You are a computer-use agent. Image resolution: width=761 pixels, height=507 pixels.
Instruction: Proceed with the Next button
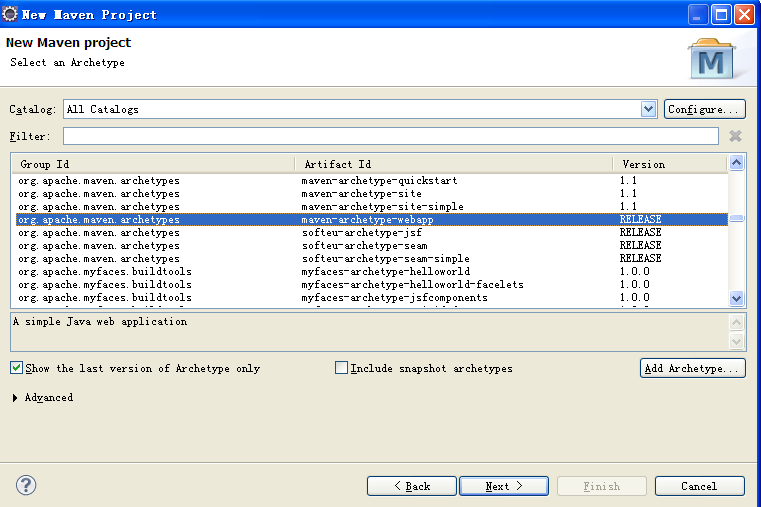pos(504,486)
